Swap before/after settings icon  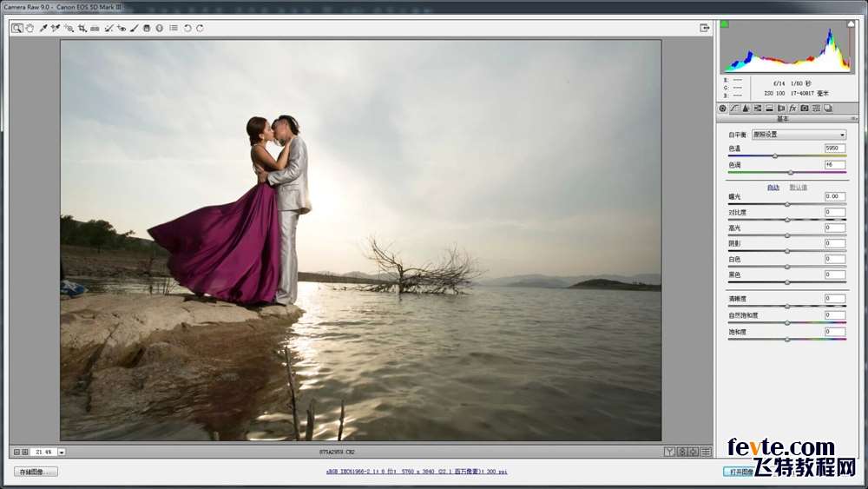tap(682, 452)
